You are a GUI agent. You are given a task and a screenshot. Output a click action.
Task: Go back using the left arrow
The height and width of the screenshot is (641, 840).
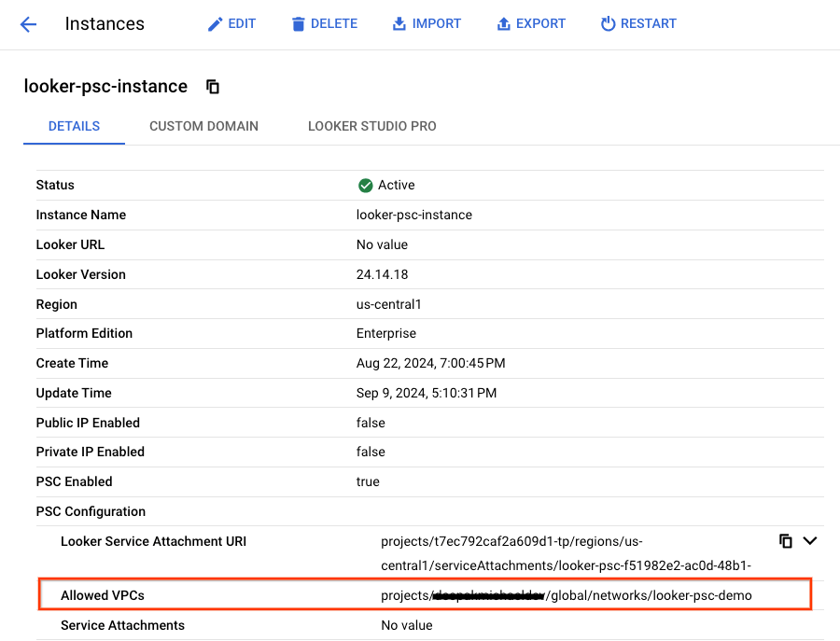point(28,24)
